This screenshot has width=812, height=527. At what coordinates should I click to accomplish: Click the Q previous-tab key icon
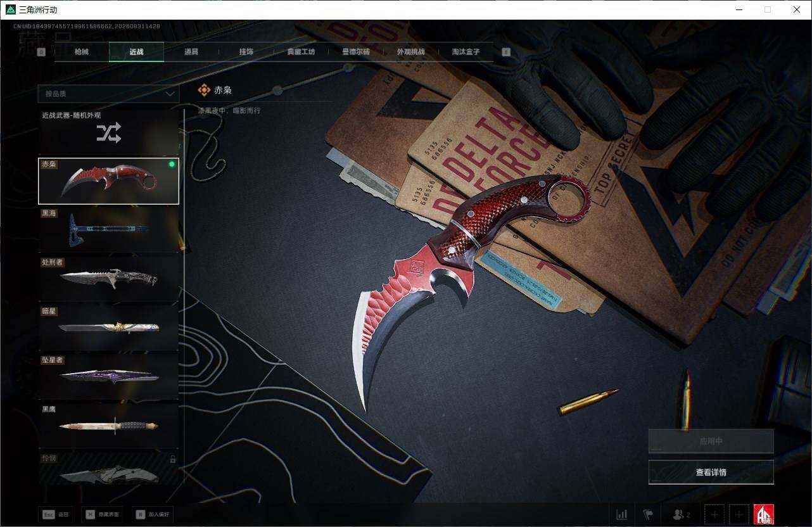pyautogui.click(x=42, y=52)
